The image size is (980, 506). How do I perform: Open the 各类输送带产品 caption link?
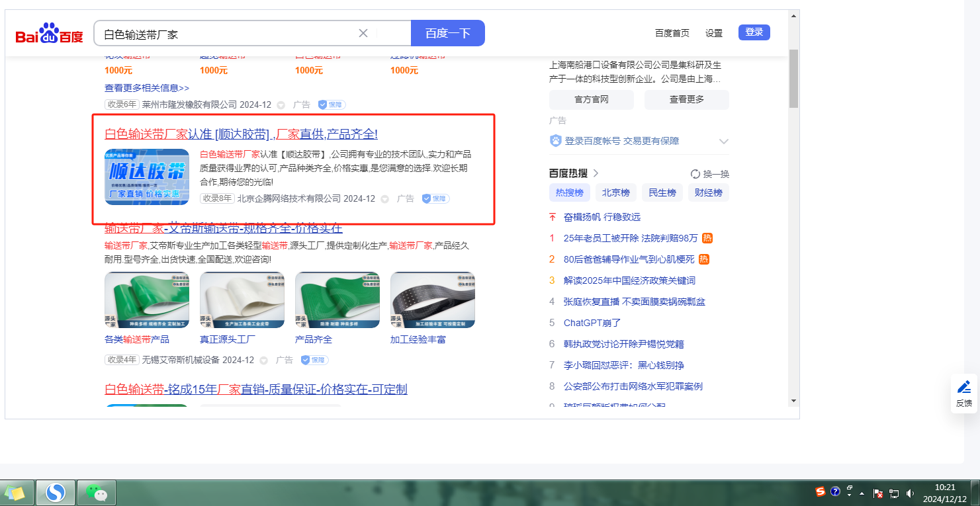tap(137, 339)
